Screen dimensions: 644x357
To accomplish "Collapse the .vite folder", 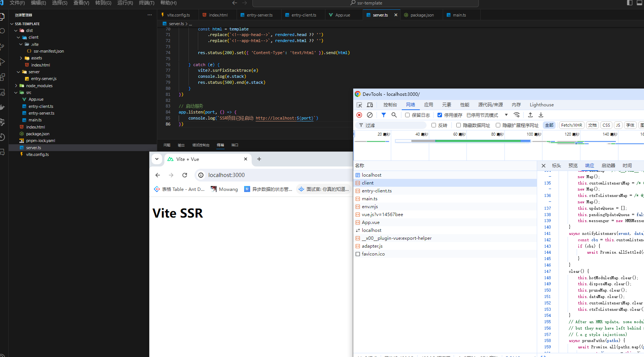I will [21, 44].
